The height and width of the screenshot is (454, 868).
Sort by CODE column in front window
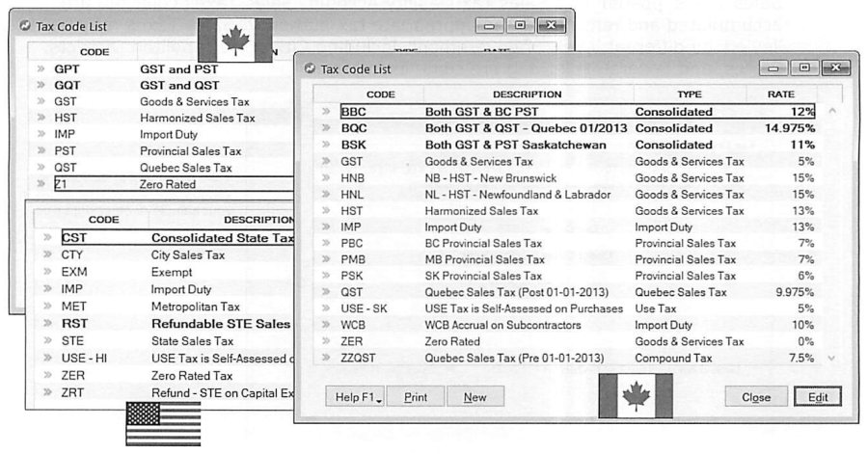[381, 94]
